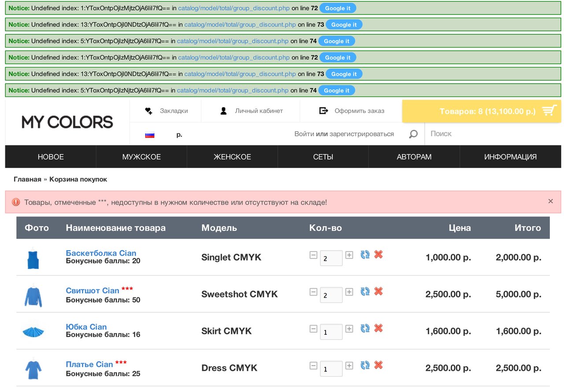Open the АВТОРАМ menu
The width and height of the screenshot is (564, 392).
click(x=414, y=157)
